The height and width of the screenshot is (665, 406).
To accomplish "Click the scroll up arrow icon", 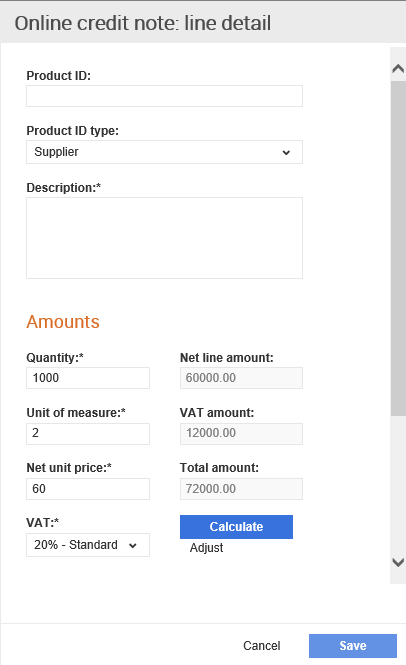I will [398, 68].
